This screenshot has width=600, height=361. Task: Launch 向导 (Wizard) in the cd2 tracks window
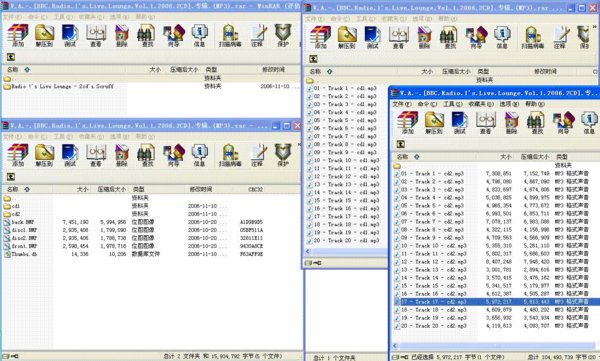[x=563, y=123]
